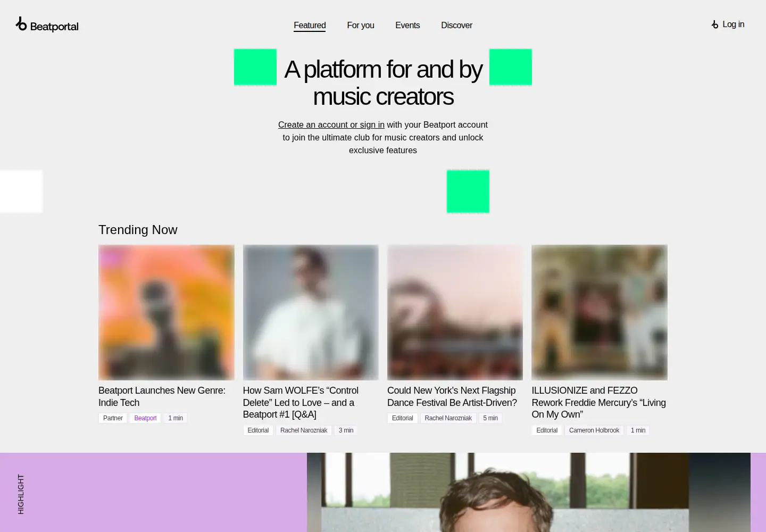Click the Beatport icon beside Log in
The image size is (766, 532).
tap(715, 24)
